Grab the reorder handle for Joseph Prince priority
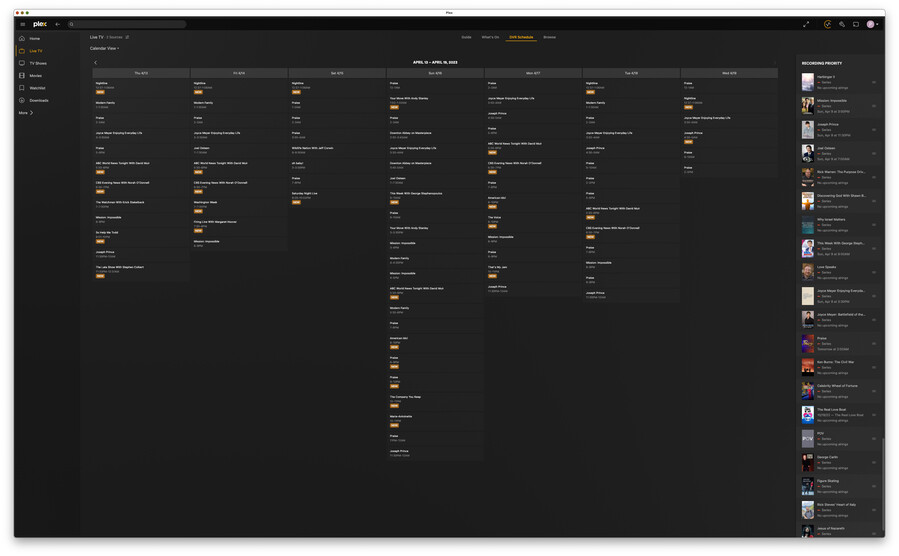Image resolution: width=899 pixels, height=556 pixels. click(x=874, y=130)
